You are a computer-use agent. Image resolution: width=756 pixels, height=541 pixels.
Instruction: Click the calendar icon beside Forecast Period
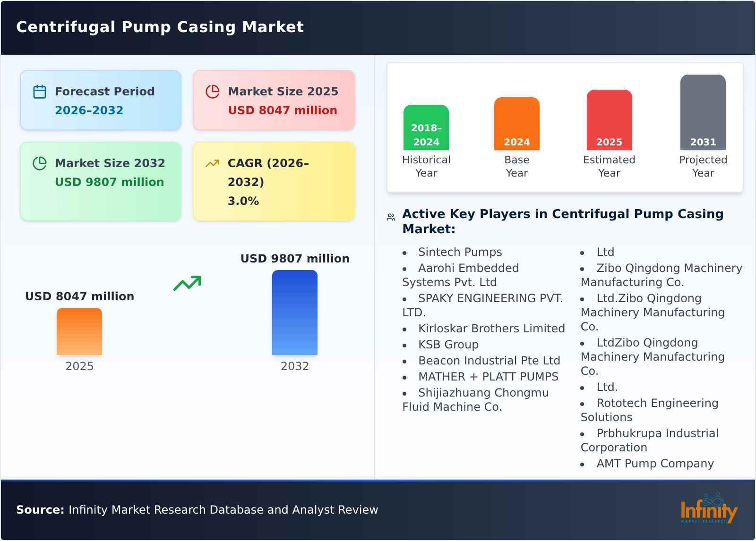(x=40, y=91)
